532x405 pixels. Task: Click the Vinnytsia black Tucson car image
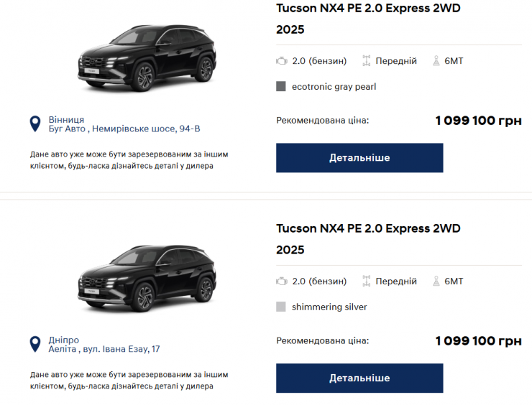click(x=147, y=57)
